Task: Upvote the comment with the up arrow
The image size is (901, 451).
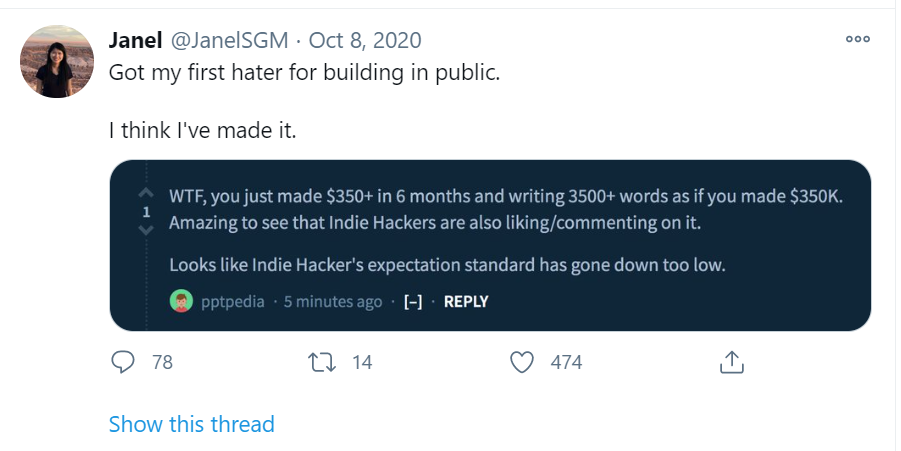Action: [x=146, y=193]
